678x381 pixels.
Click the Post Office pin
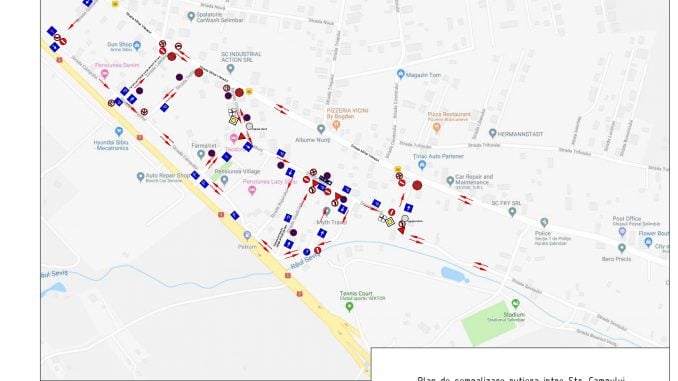point(622,232)
